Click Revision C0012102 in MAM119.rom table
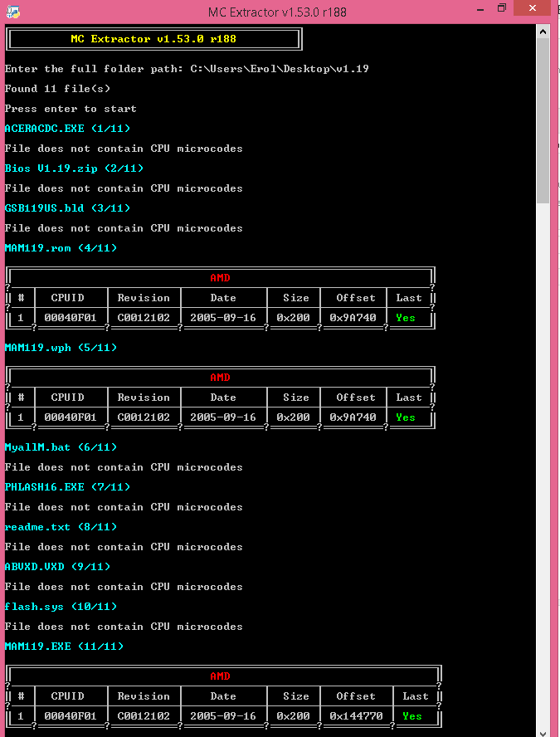 click(144, 318)
